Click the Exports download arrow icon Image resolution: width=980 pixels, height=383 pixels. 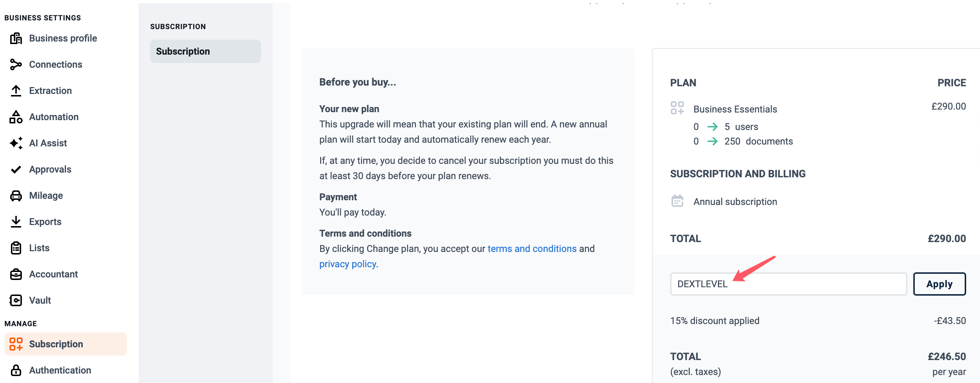click(x=16, y=222)
